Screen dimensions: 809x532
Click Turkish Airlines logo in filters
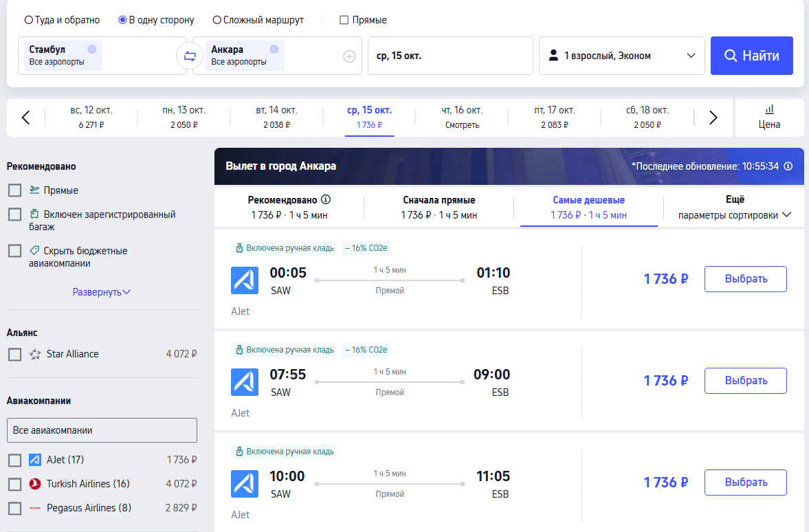point(35,483)
